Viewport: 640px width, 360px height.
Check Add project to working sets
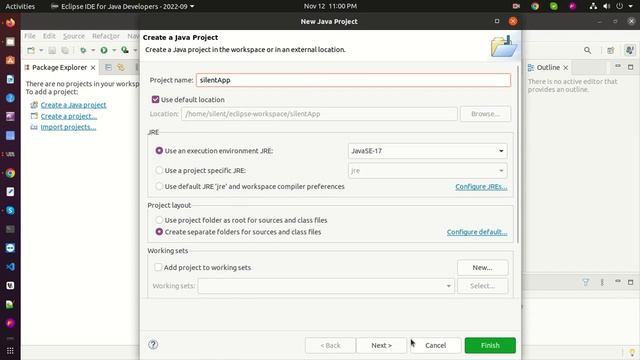(158, 267)
